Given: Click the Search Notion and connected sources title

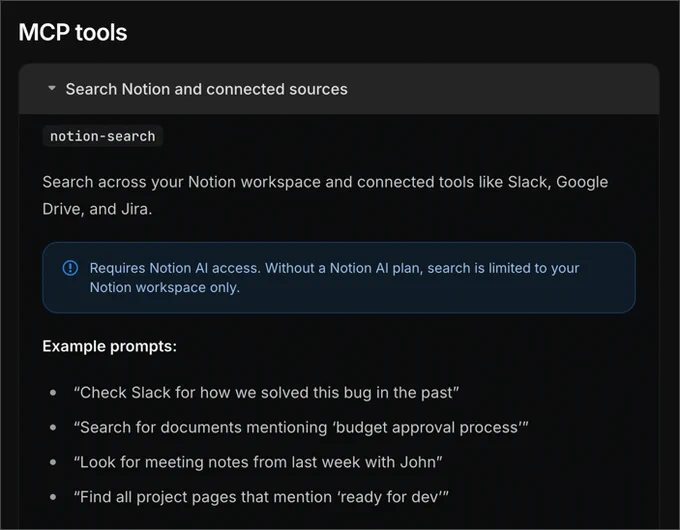Looking at the screenshot, I should click(x=206, y=89).
